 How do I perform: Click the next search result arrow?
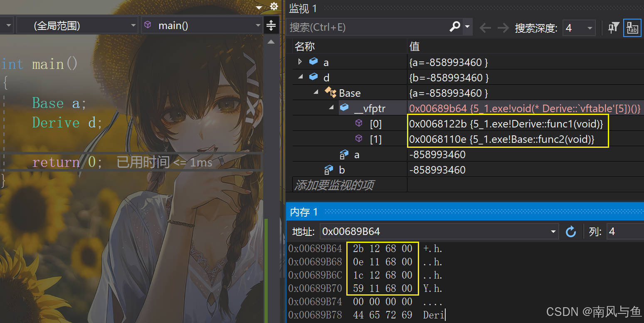(503, 28)
